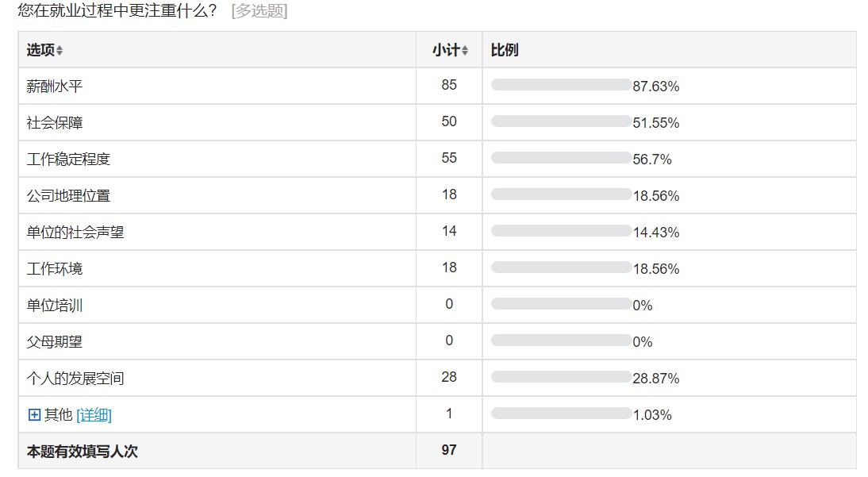Image resolution: width=868 pixels, height=477 pixels.
Task: Click the 公司地理位置 option text
Action: click(68, 195)
